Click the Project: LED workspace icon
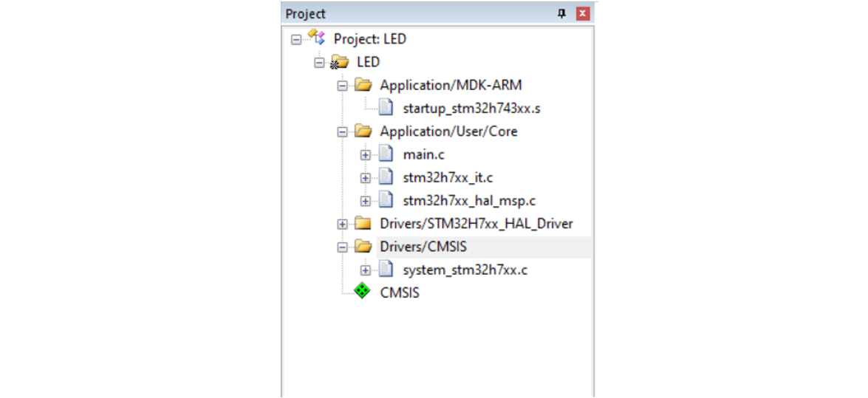 316,38
